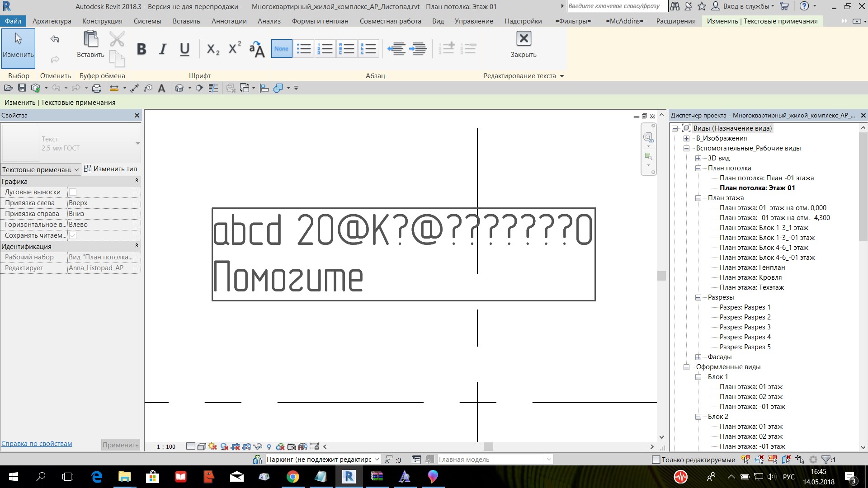Click the Print icon in quick access toolbar
868x488 pixels.
(x=96, y=89)
